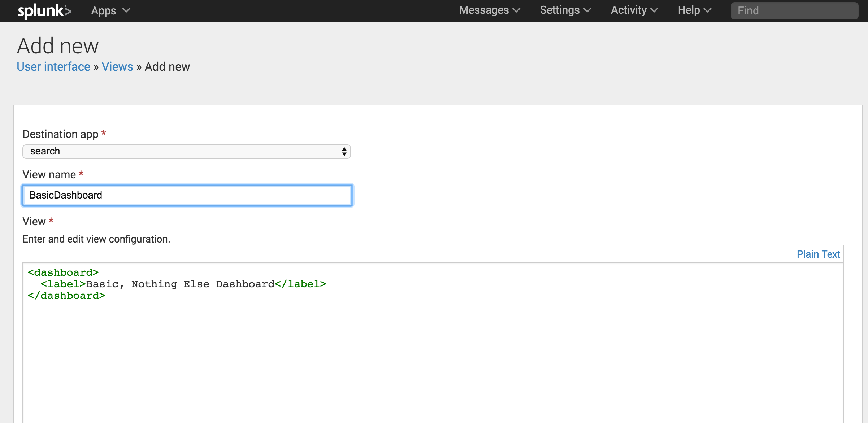Open the Help menu

click(689, 10)
